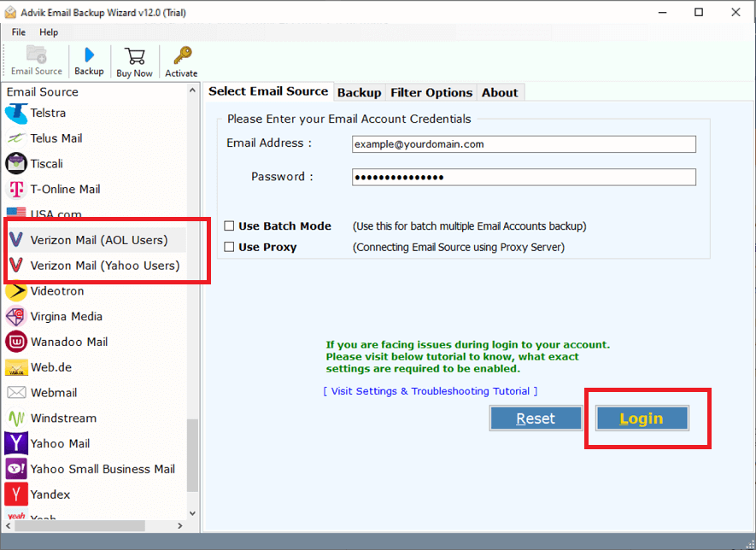Click the vertical scrollbar thumb in source list

coord(192,455)
